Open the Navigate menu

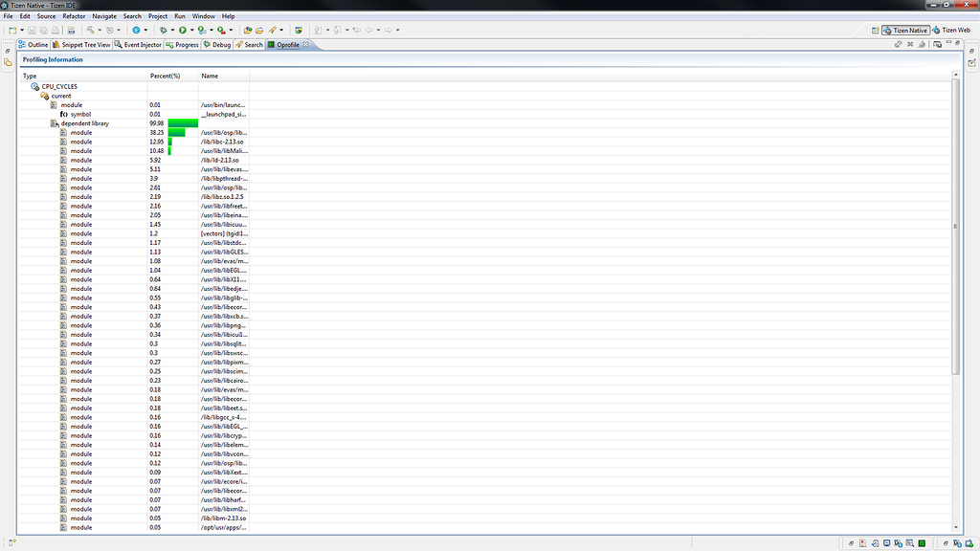coord(103,16)
